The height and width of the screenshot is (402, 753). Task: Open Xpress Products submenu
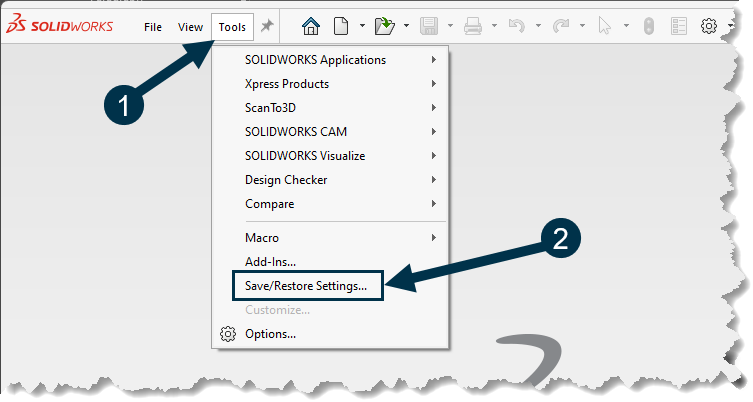click(x=330, y=84)
